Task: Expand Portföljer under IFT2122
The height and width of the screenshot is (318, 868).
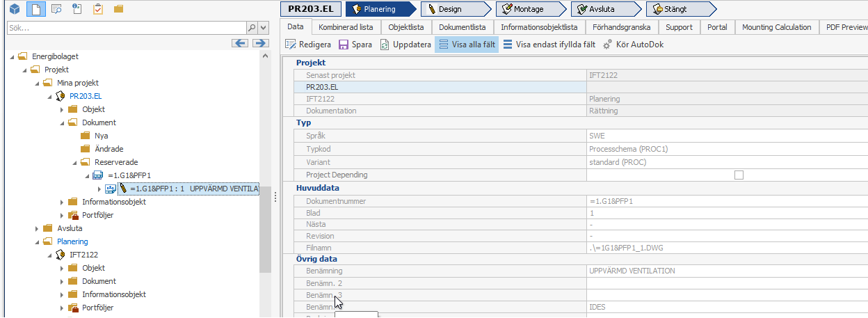Action: point(62,308)
